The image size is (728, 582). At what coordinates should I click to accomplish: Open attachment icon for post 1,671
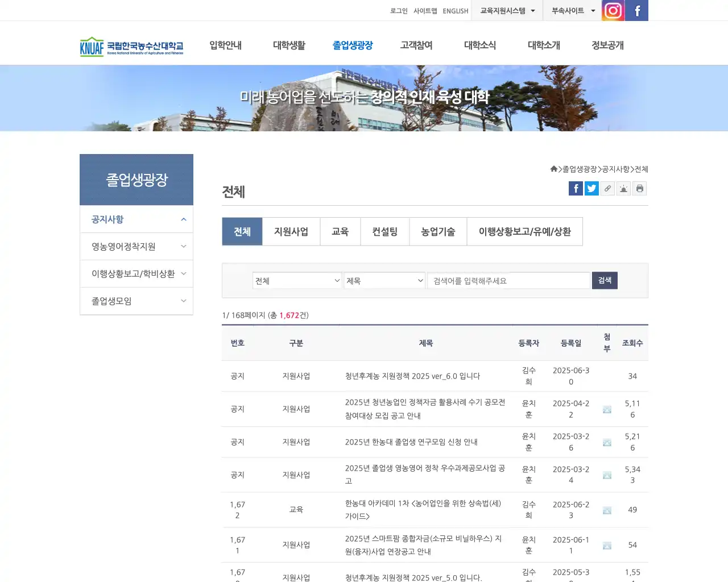tap(607, 546)
